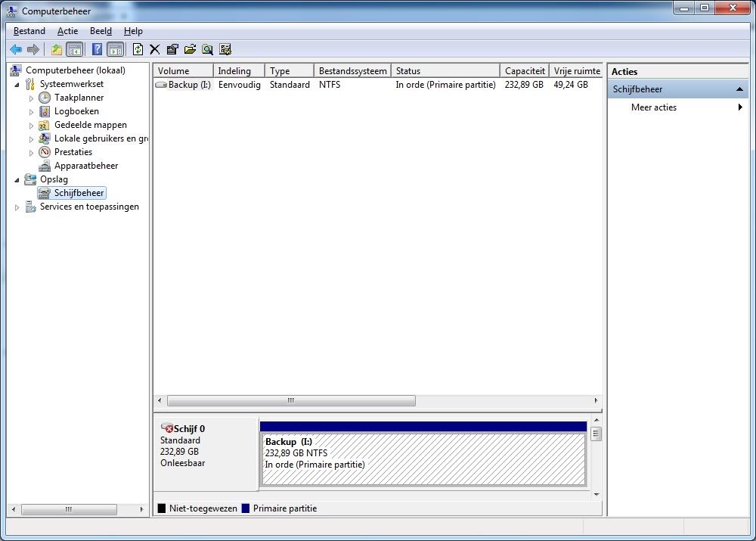Click the Logboeken icon in tree
Image resolution: width=756 pixels, height=541 pixels.
(x=45, y=111)
